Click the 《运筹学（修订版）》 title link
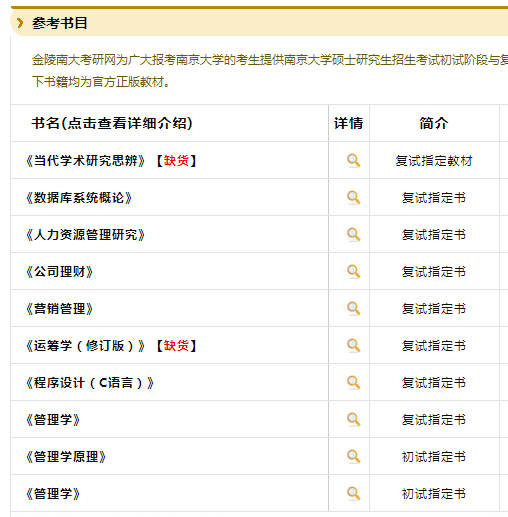This screenshot has height=517, width=508. [x=85, y=346]
